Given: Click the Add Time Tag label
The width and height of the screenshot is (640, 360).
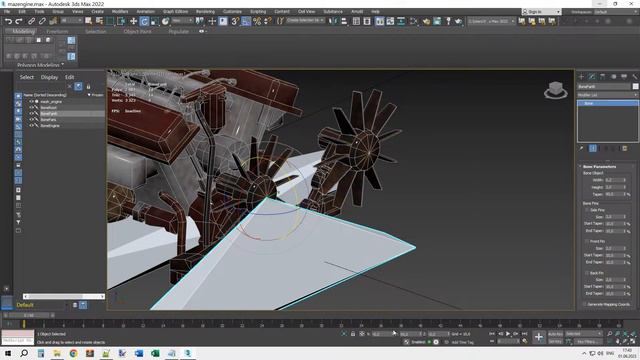Looking at the screenshot, I should point(462,342).
